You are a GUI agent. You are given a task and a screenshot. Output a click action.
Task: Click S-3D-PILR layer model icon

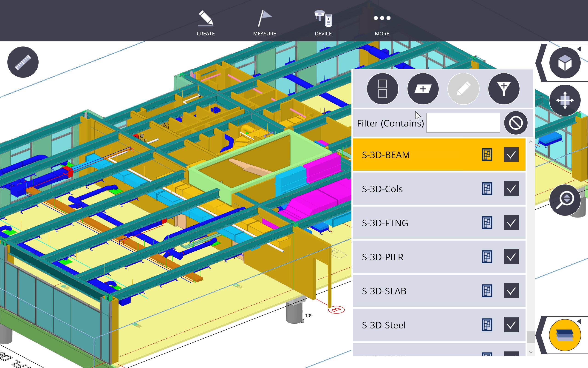coord(487,257)
